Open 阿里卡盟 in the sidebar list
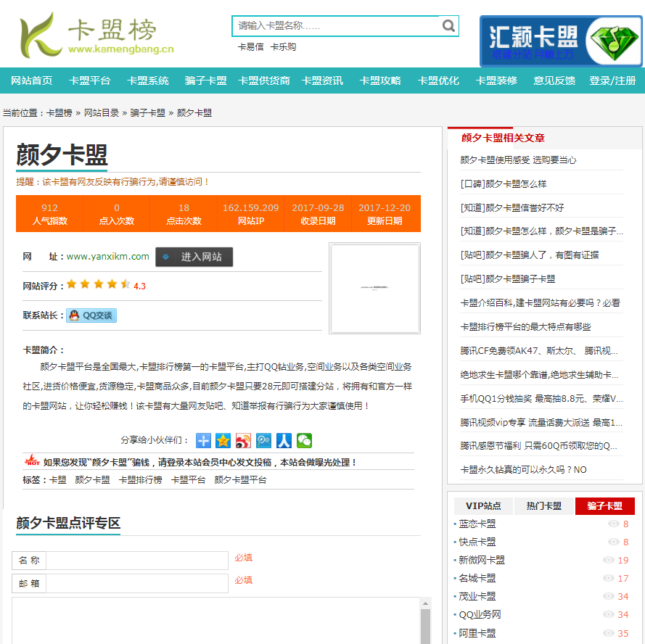The height and width of the screenshot is (644, 645). [x=477, y=633]
